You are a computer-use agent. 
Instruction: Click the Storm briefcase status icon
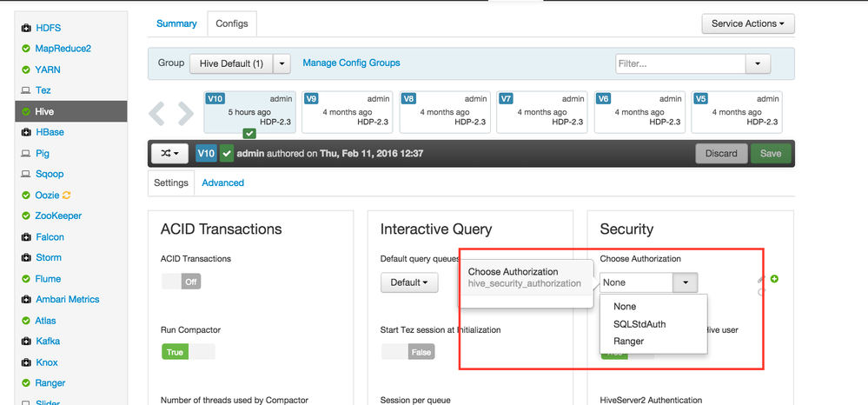[25, 257]
